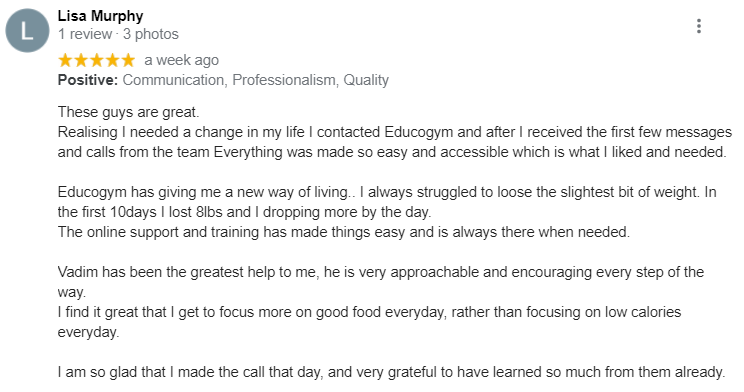Select the 'Communication' positive attribute
The image size is (744, 392).
(175, 80)
